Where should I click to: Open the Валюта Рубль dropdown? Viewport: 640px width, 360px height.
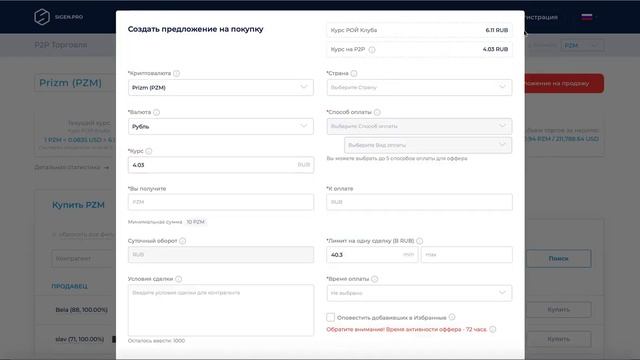point(221,127)
